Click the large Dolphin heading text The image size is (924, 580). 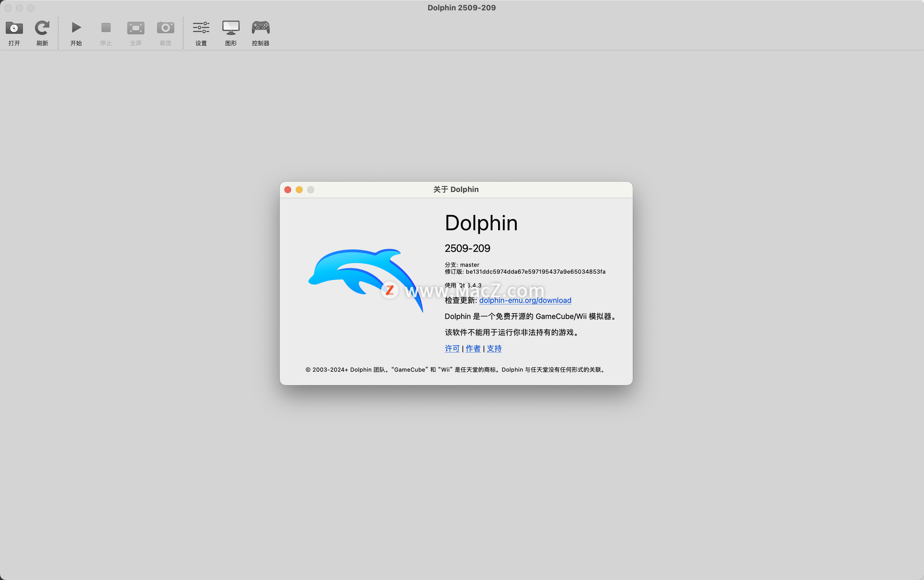click(481, 223)
